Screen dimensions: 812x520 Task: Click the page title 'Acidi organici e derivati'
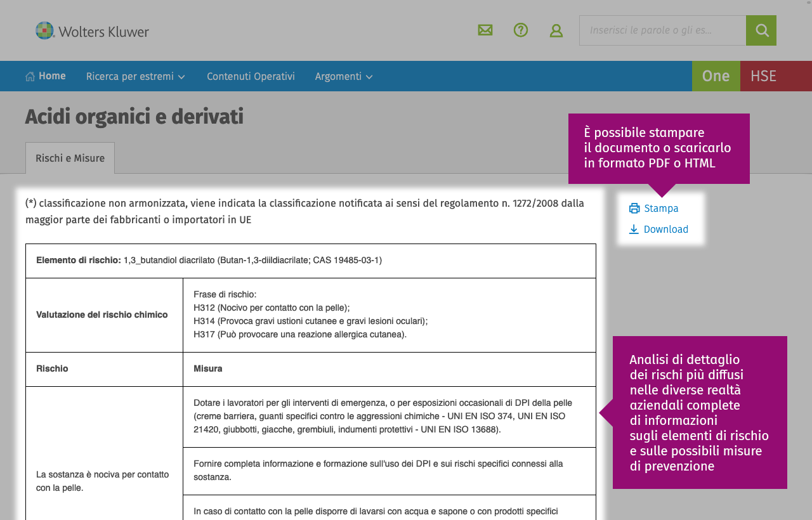click(x=134, y=117)
